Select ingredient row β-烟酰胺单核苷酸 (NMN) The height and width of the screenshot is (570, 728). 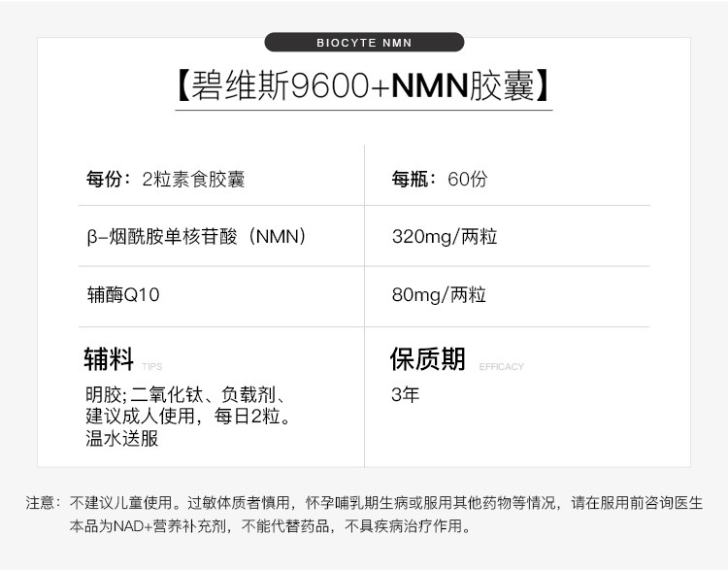tap(196, 237)
